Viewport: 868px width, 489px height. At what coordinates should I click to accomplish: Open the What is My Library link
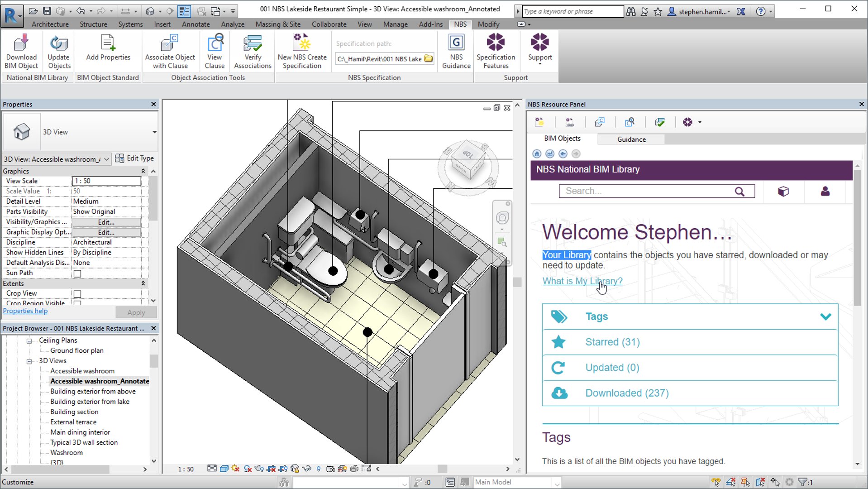pos(582,281)
